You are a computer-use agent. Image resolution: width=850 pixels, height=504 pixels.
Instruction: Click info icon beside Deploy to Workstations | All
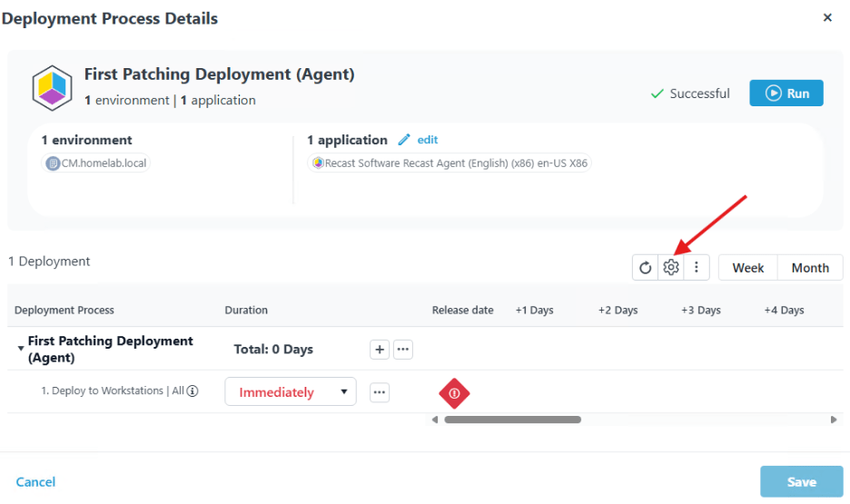coord(193,390)
